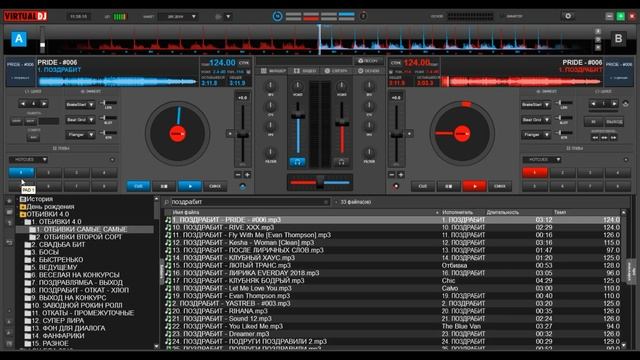Viewport: 640px width, 360px height.
Task: Select folder 6. ВЕСЕЛАЯ НА КОНКУРСЫ
Action: pos(75,275)
